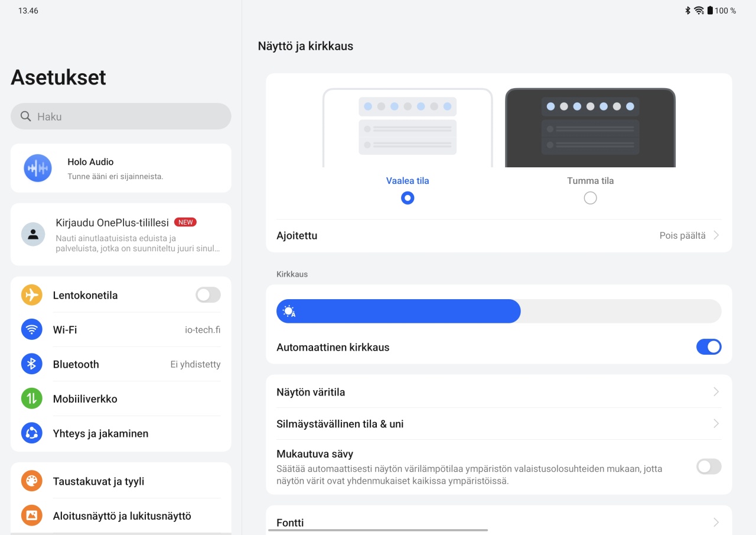Image resolution: width=756 pixels, height=535 pixels.
Task: Open the Holo Audio card
Action: 121,168
